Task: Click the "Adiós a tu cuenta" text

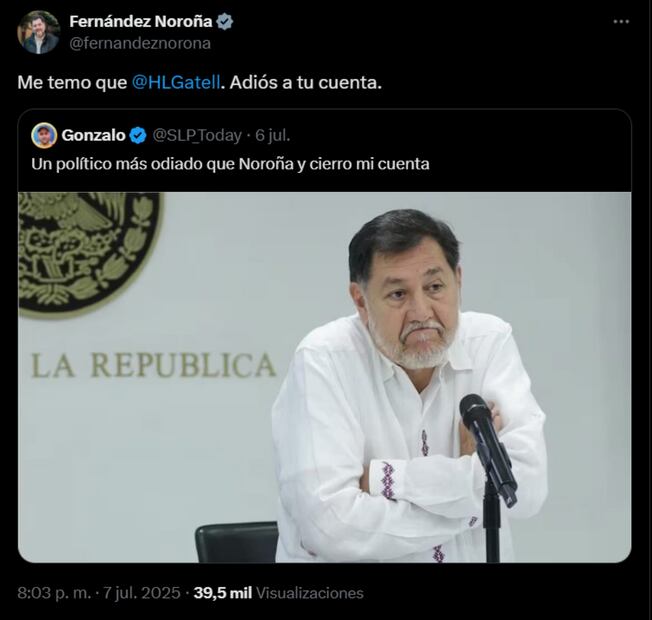Action: 305,82
